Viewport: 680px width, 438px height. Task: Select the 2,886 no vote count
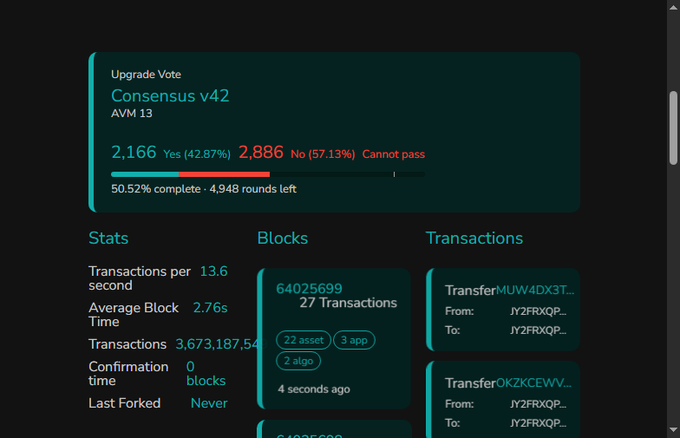point(261,152)
